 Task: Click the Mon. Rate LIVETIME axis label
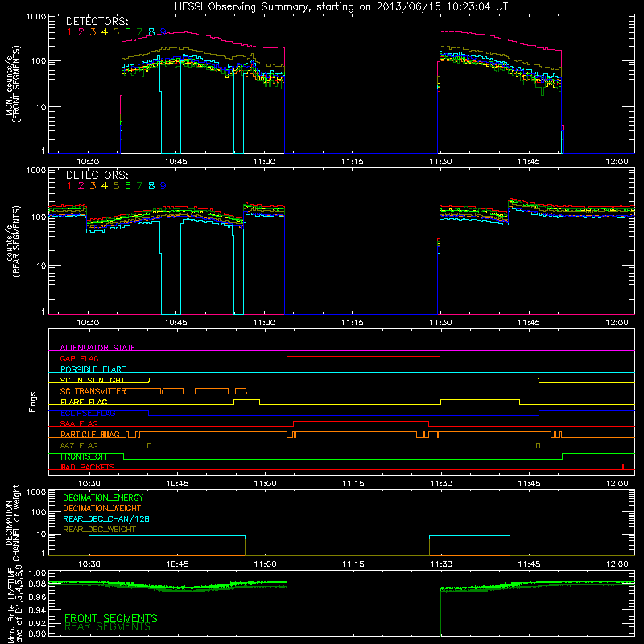coord(15,605)
